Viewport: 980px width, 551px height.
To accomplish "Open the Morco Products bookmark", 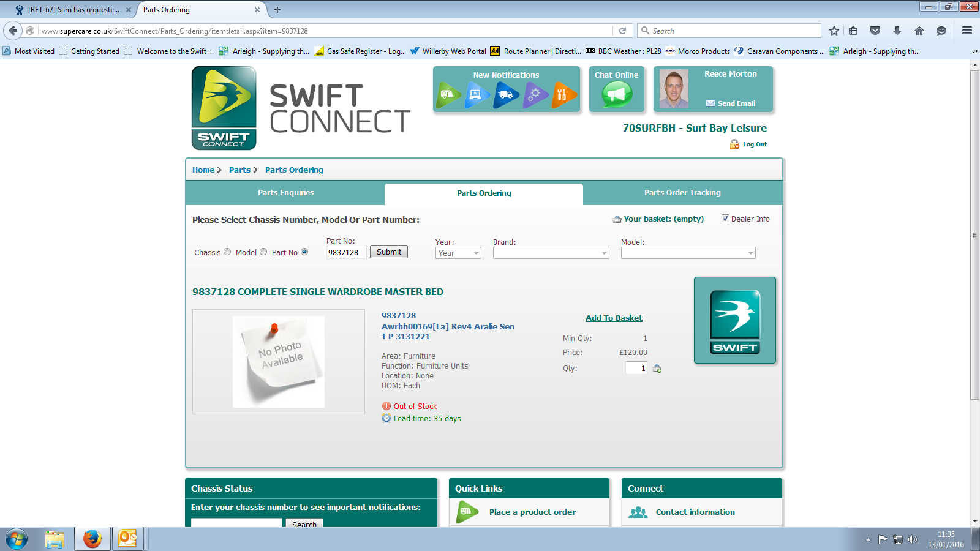I will (698, 51).
